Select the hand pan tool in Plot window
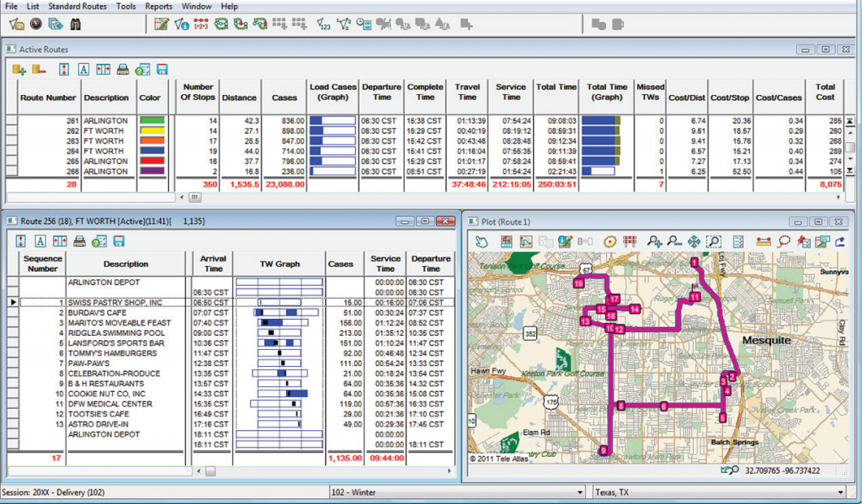 coord(482,241)
